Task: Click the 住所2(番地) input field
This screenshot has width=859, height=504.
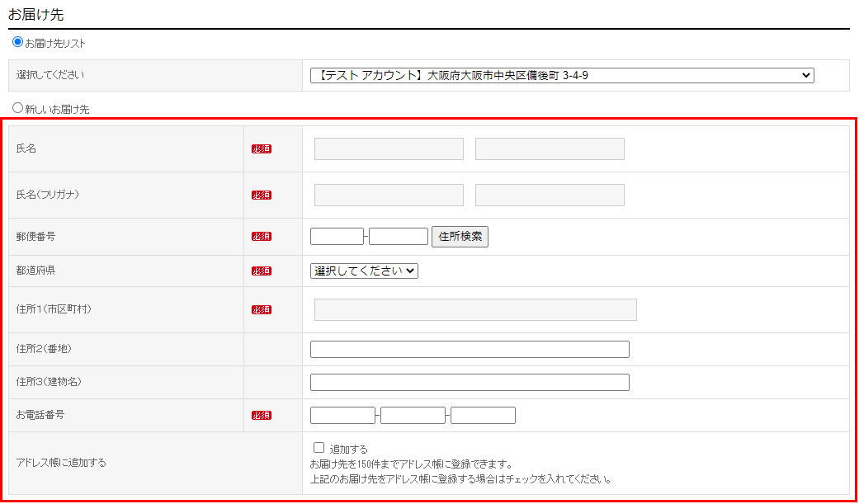Action: click(470, 350)
